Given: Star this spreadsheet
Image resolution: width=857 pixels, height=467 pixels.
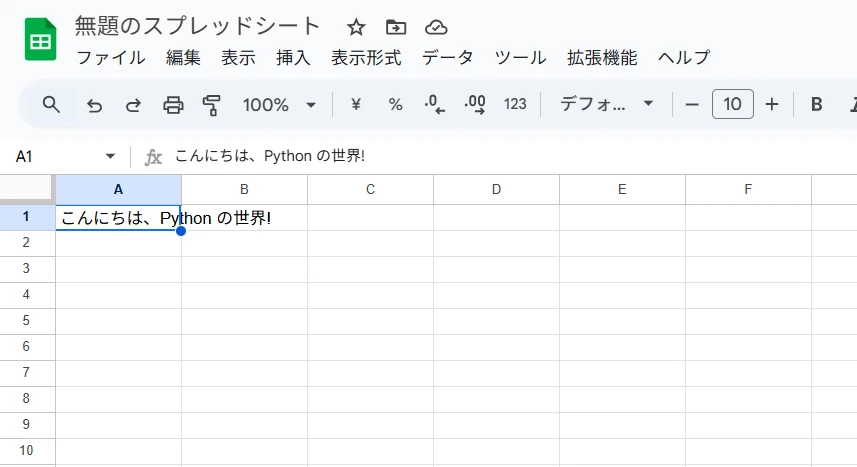Looking at the screenshot, I should [356, 27].
